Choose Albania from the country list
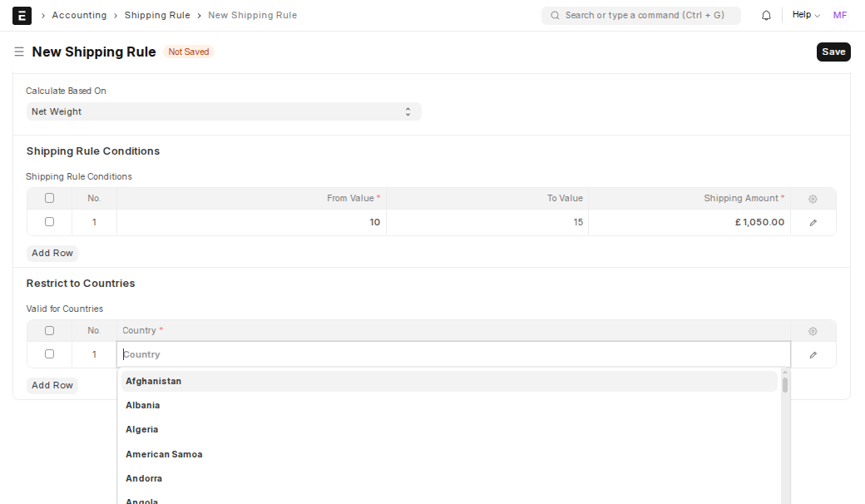Image resolution: width=865 pixels, height=504 pixels. coord(143,405)
